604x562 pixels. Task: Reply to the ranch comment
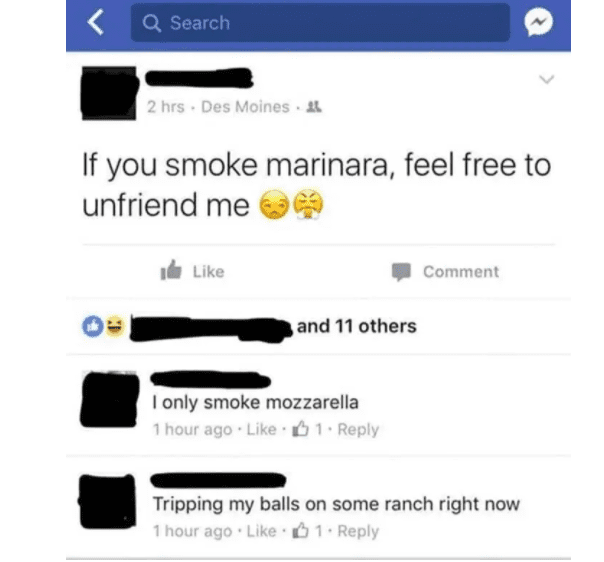tap(358, 531)
